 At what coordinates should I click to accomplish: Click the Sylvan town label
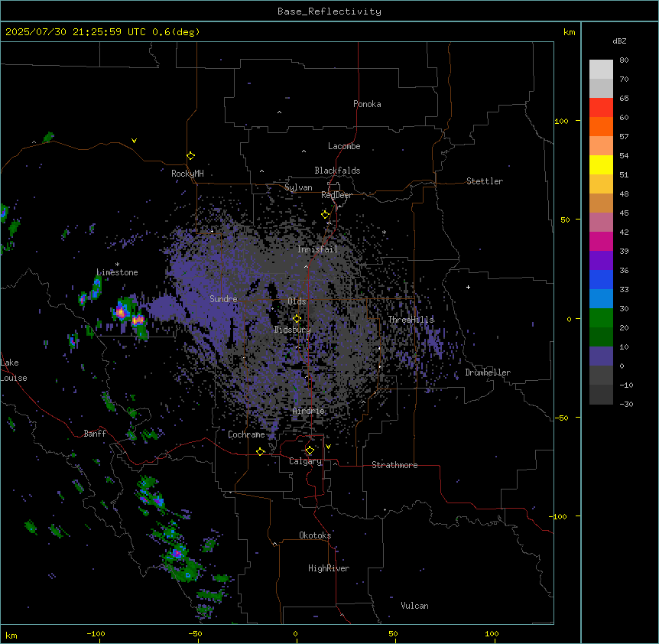298,187
